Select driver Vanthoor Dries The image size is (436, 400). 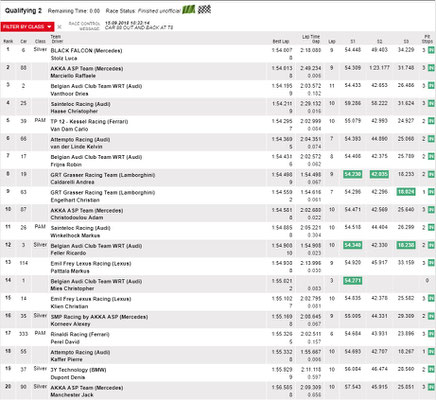pyautogui.click(x=69, y=94)
